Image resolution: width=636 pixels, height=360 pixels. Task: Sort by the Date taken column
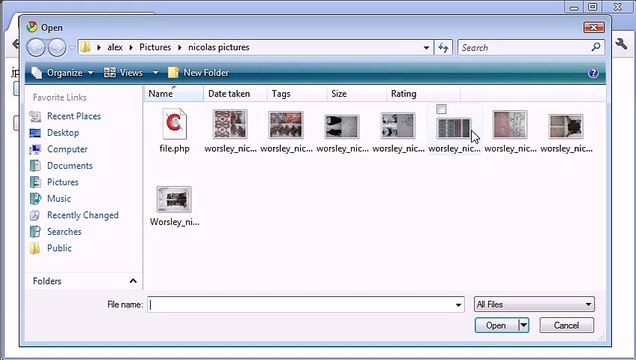tap(235, 94)
